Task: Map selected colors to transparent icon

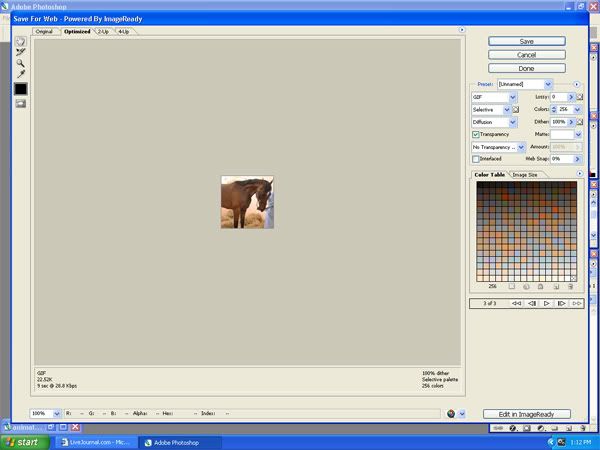Action: click(x=512, y=286)
